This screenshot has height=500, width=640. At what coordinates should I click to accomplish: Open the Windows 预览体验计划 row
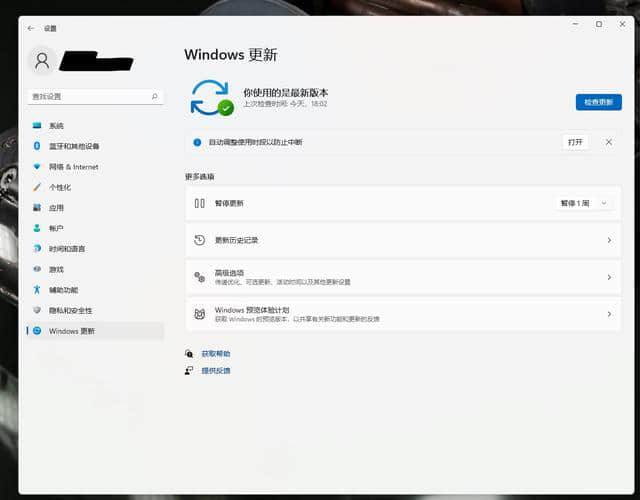(403, 314)
